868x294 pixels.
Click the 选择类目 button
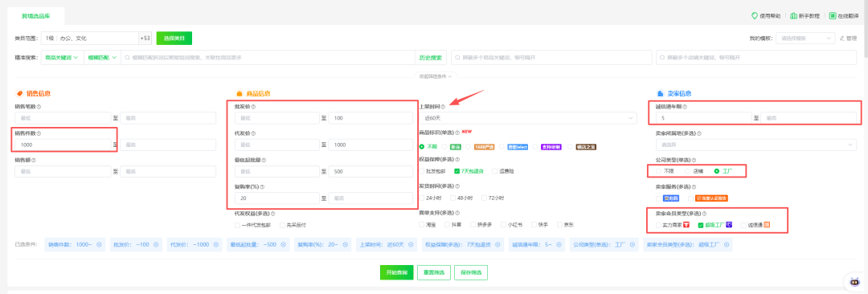(x=174, y=39)
